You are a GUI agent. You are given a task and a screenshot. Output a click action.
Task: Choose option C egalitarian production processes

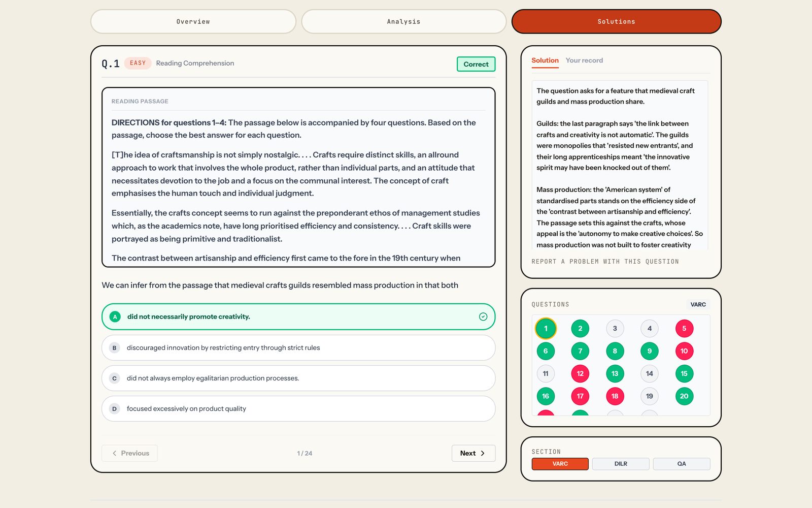pos(298,378)
